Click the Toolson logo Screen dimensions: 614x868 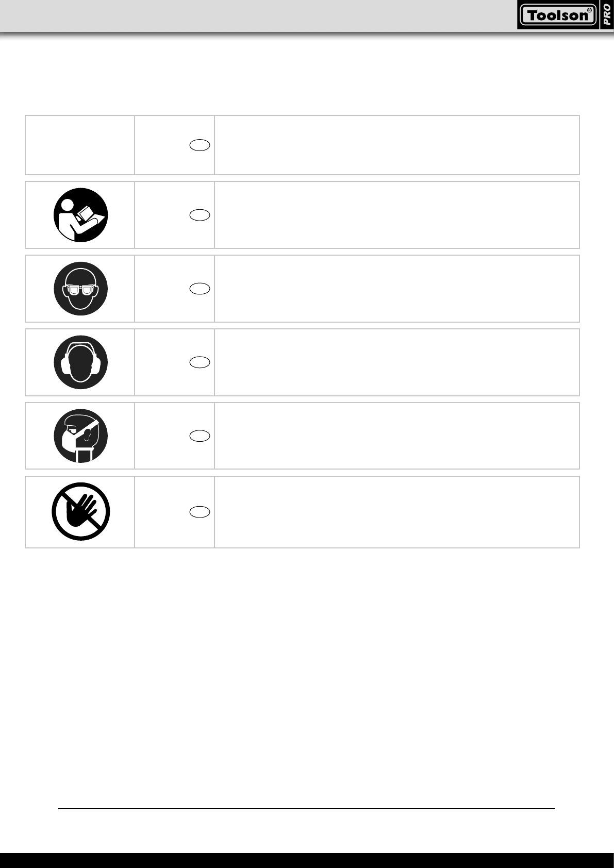[558, 15]
